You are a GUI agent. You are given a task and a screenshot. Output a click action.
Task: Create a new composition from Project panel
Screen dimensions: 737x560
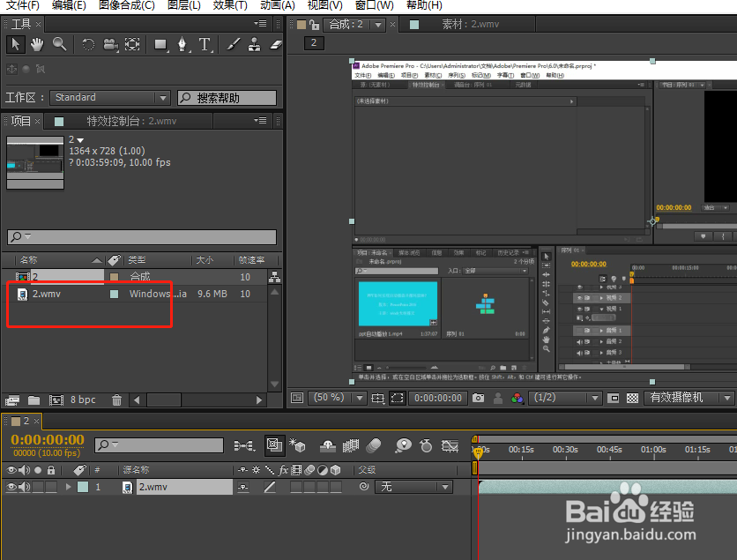click(56, 400)
